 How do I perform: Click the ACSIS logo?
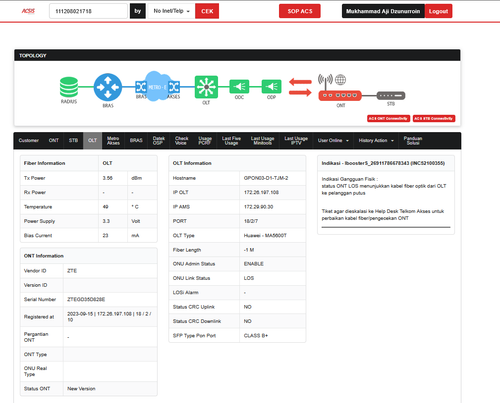point(28,11)
